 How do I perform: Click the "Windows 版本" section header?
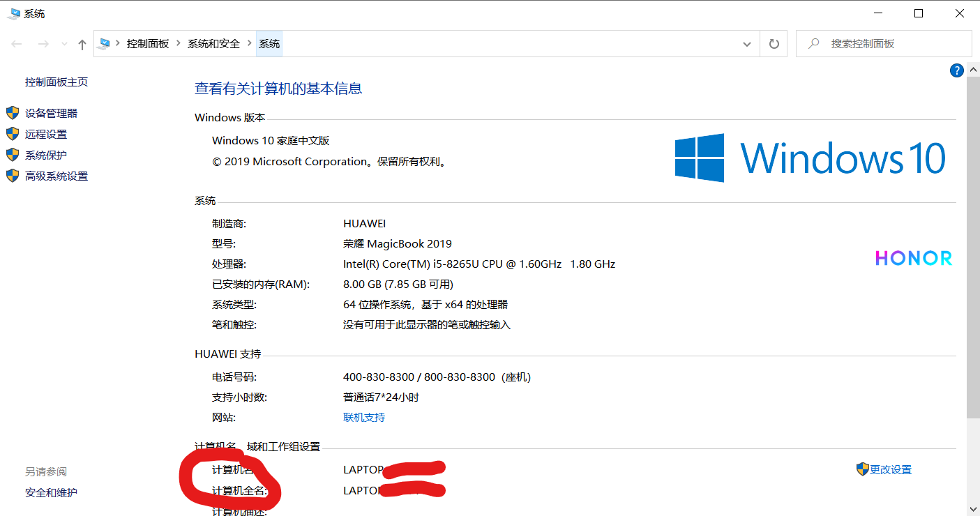[x=230, y=118]
